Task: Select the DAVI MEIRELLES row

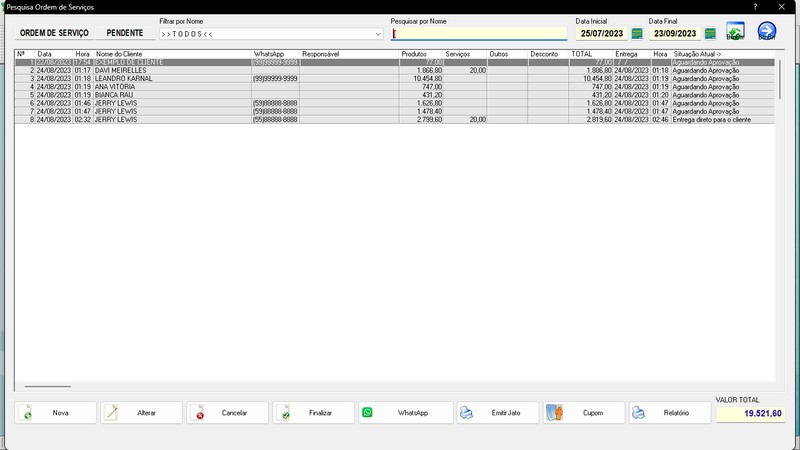Action: coord(394,70)
